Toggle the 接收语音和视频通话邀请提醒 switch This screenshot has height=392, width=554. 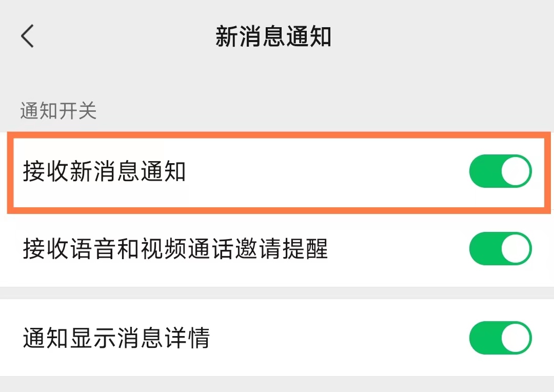tap(500, 249)
